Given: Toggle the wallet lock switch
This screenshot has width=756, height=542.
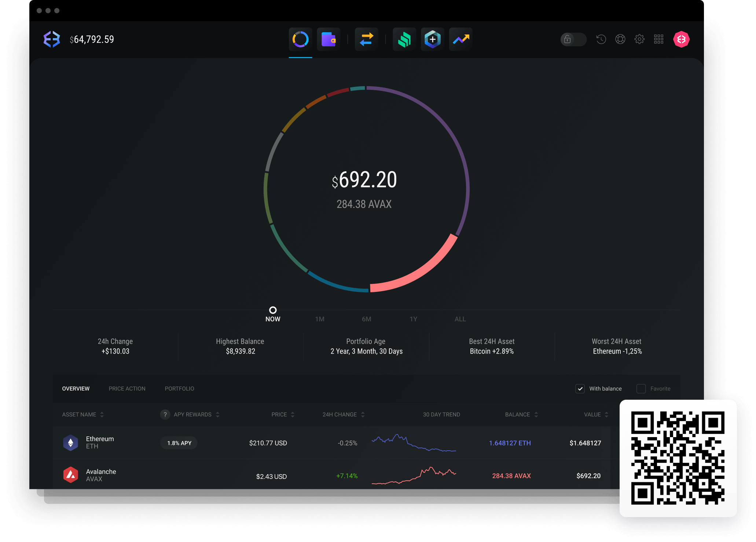Looking at the screenshot, I should click(x=573, y=39).
